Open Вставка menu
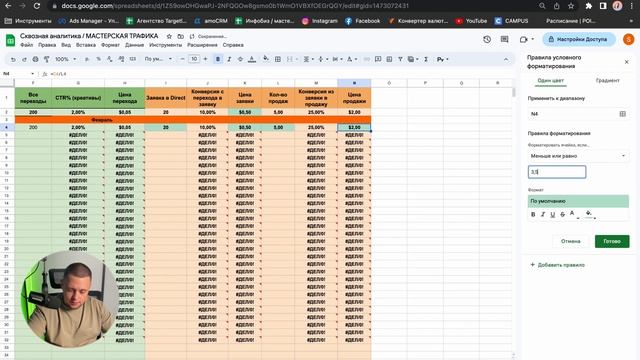The image size is (640, 360). tap(86, 45)
